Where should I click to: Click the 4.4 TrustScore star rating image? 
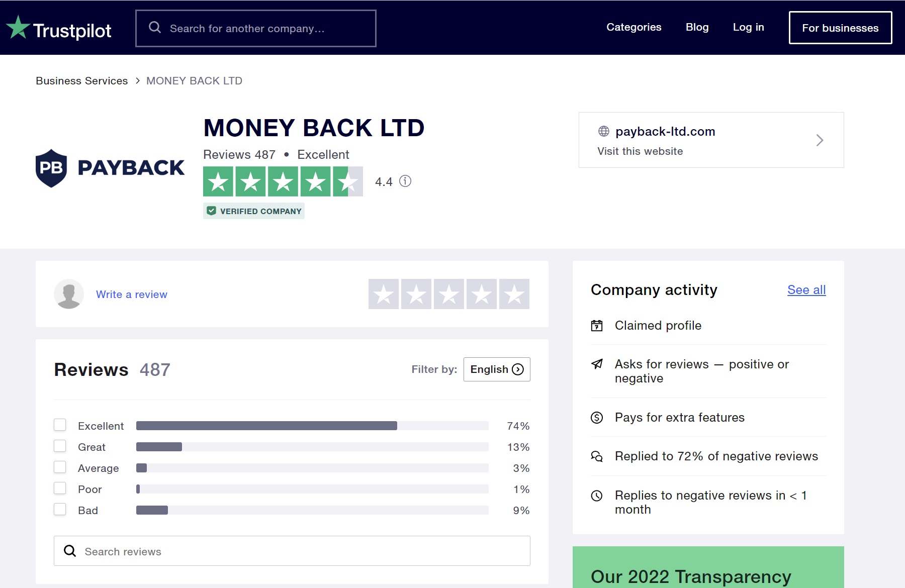[x=283, y=181]
